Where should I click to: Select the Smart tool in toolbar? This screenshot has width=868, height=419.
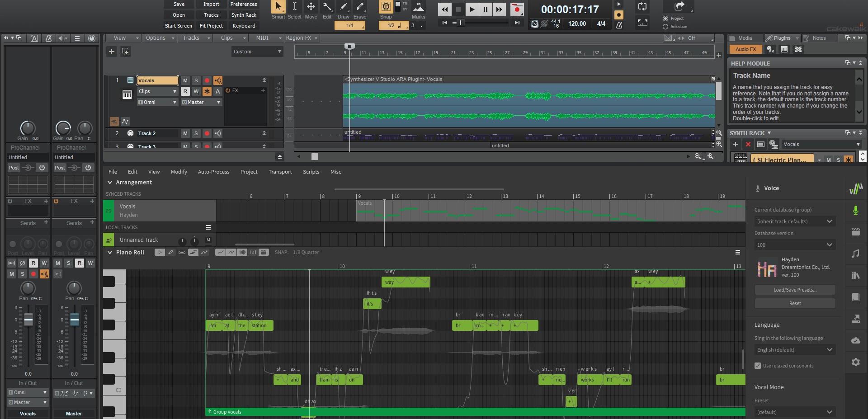278,7
